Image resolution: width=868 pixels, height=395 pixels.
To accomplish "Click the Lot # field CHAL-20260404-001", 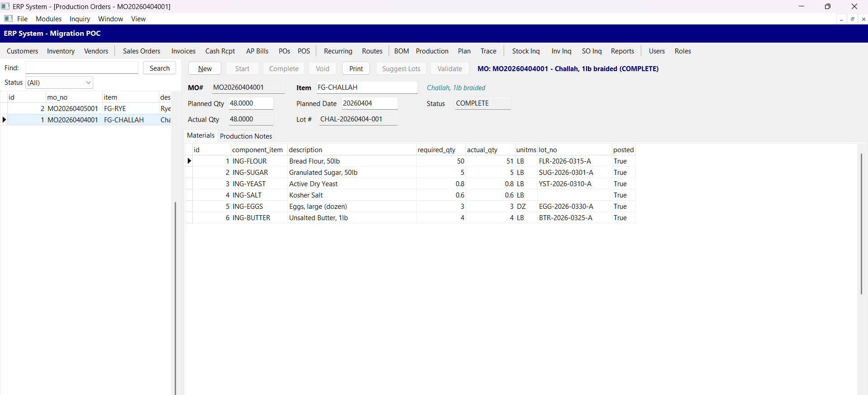I will point(358,119).
